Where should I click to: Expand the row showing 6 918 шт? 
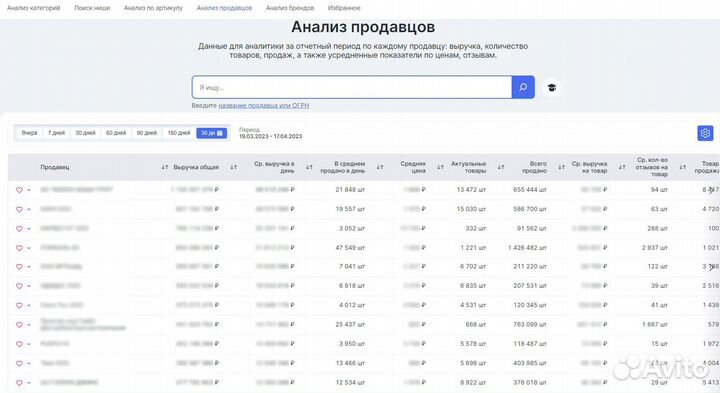click(29, 286)
